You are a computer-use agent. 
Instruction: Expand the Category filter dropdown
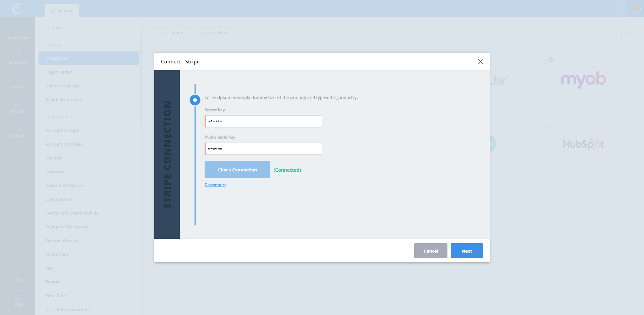coord(215,33)
